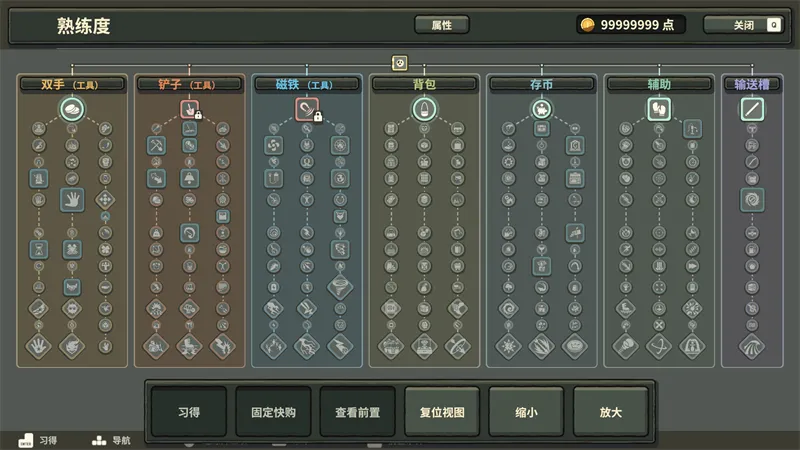This screenshot has width=800, height=450.
Task: Select the coins root node under 双手
Action: [72, 109]
